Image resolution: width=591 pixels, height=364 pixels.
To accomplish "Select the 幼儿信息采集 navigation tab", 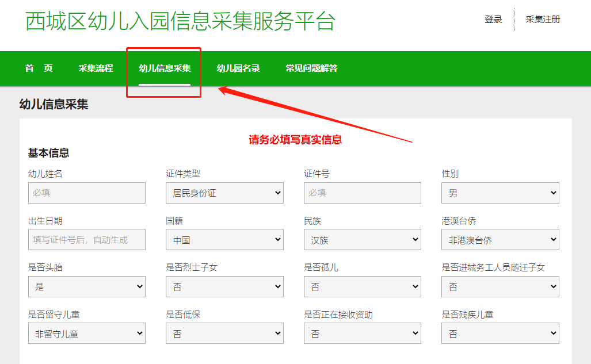I will click(165, 68).
